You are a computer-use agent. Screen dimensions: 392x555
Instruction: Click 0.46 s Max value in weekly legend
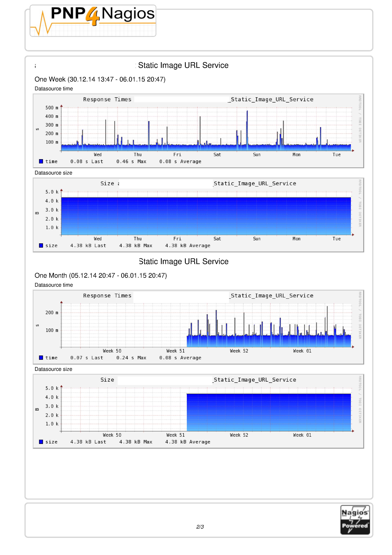coord(131,162)
